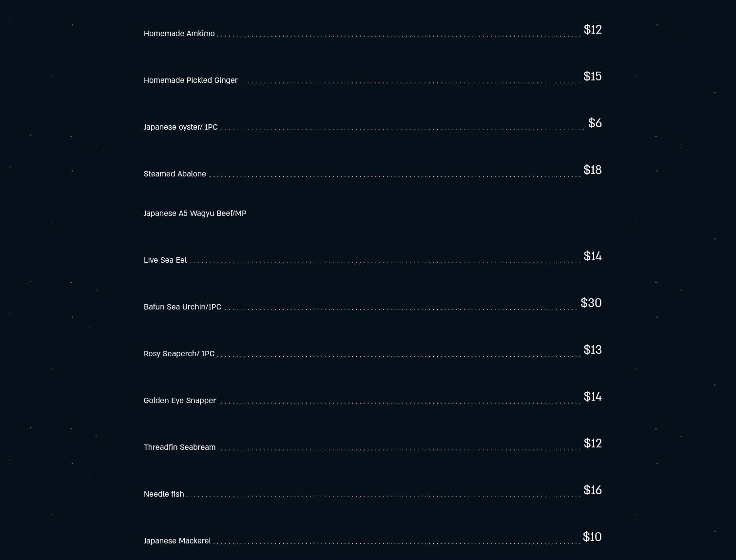Click the $6 price for oyster

595,123
